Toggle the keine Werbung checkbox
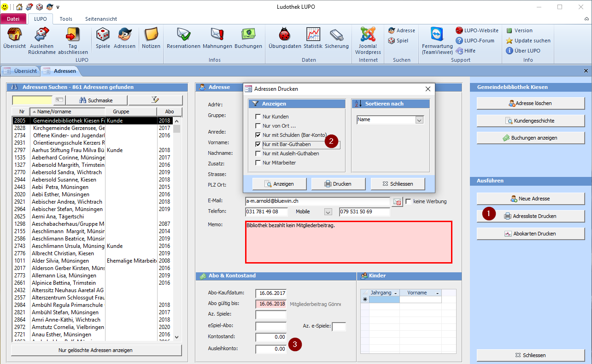The width and height of the screenshot is (592, 364). pos(408,201)
